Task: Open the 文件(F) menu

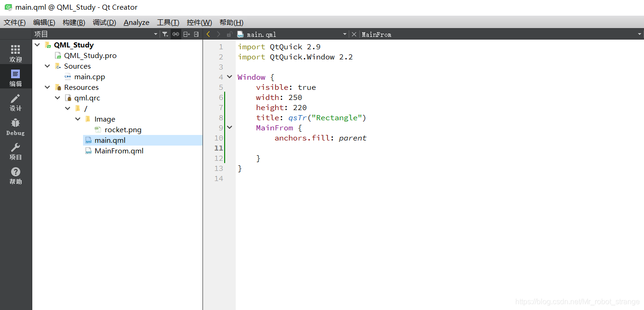Action: 15,22
